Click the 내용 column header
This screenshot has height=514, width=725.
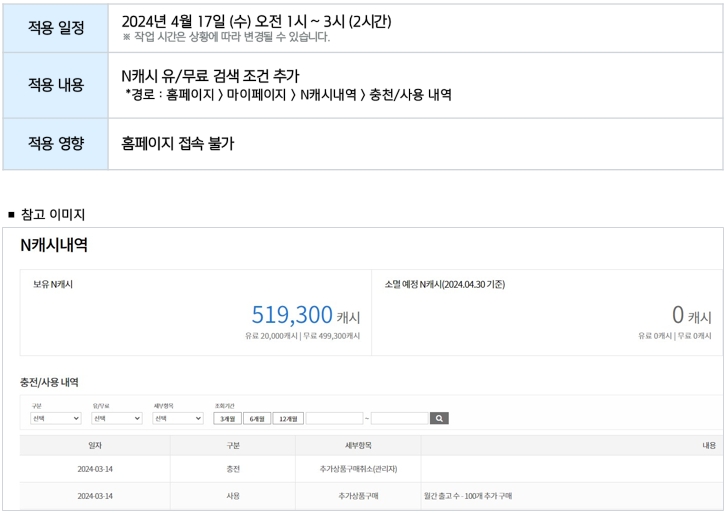(708, 446)
